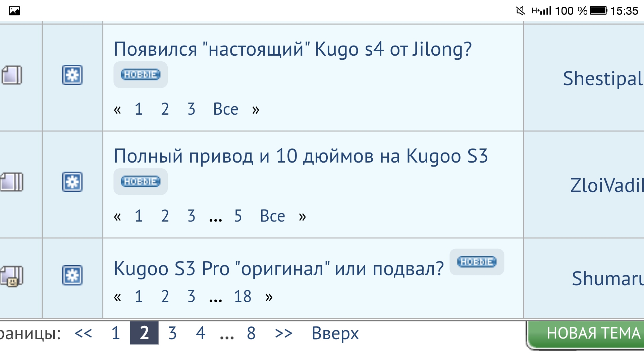Screen dimensions: 644x362
Task: Click the smiley folder icon beside the Kugoo S3 Pro topic
Action: [x=12, y=276]
